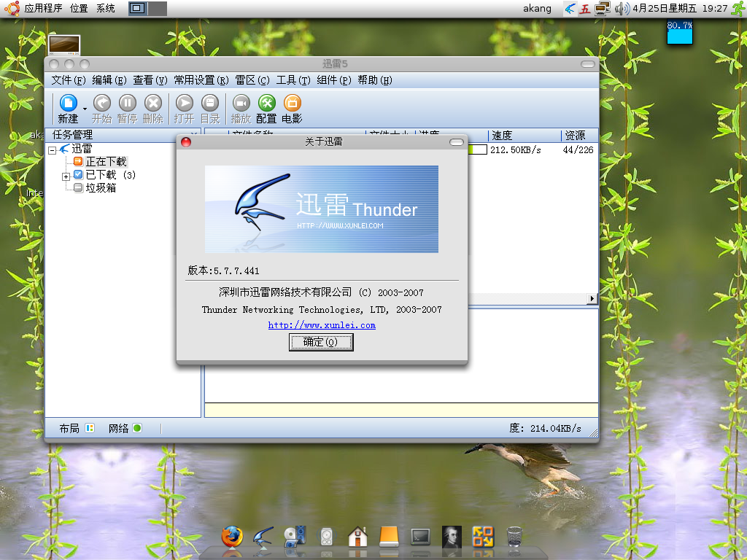Open the dropdown arrow beside 新建
This screenshot has width=747, height=560.
coord(85,109)
